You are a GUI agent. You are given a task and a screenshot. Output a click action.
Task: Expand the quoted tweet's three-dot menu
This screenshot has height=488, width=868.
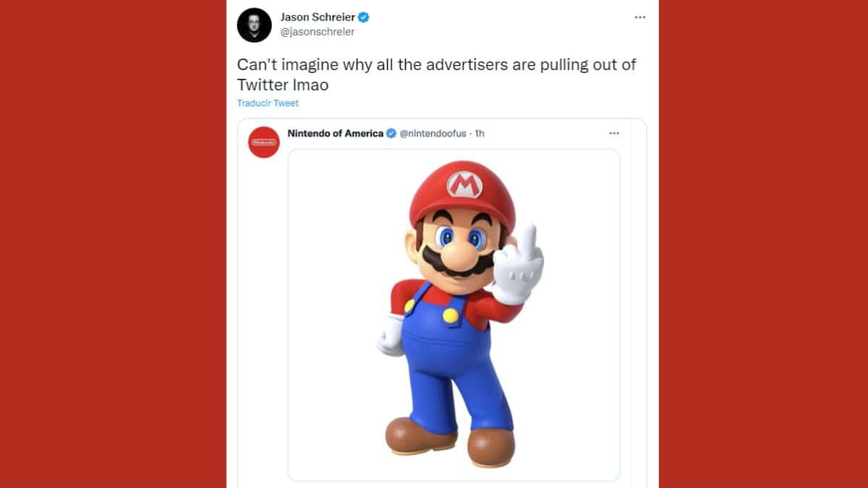click(x=614, y=134)
